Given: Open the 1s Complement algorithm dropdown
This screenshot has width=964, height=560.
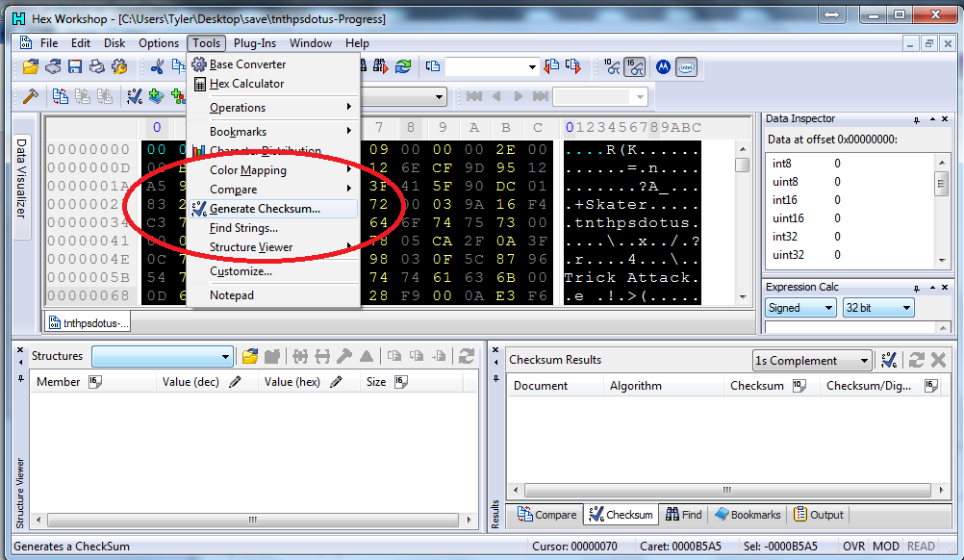Looking at the screenshot, I should point(811,361).
